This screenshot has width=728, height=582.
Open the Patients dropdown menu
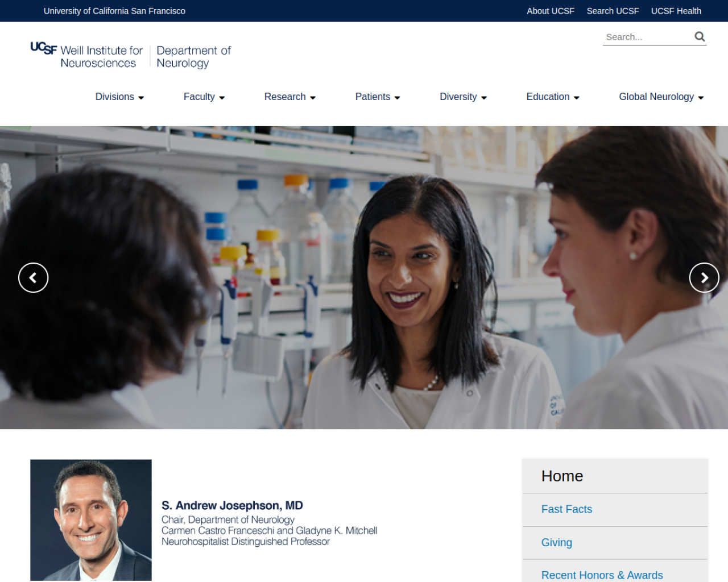[x=378, y=97]
